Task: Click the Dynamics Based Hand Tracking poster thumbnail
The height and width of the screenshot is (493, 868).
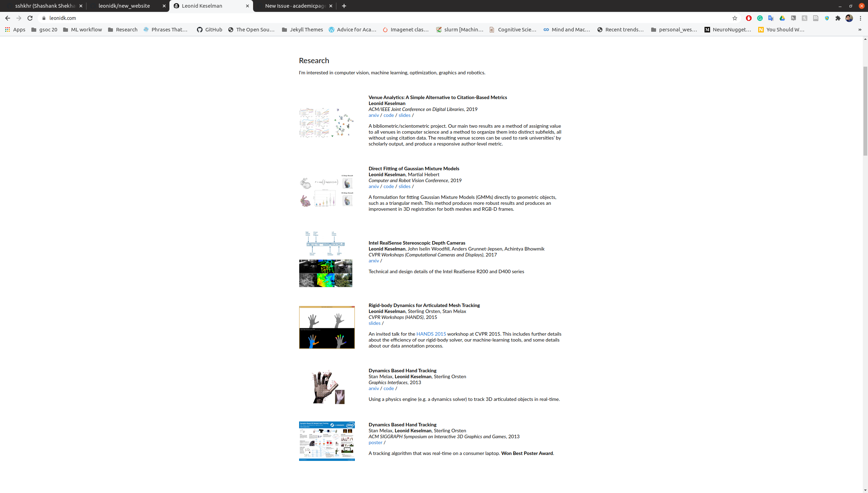Action: (x=326, y=441)
